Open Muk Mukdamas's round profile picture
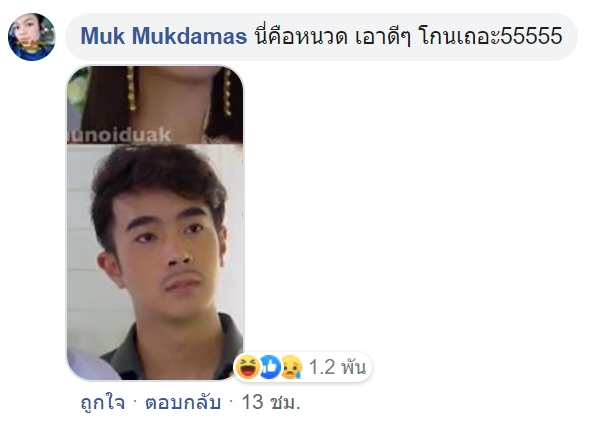The height and width of the screenshot is (425, 597). click(32, 37)
